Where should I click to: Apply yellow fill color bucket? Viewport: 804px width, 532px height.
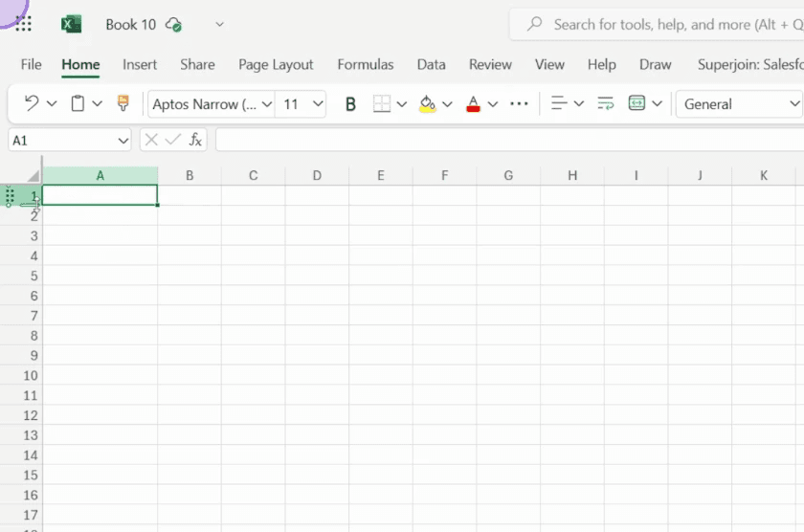point(427,104)
